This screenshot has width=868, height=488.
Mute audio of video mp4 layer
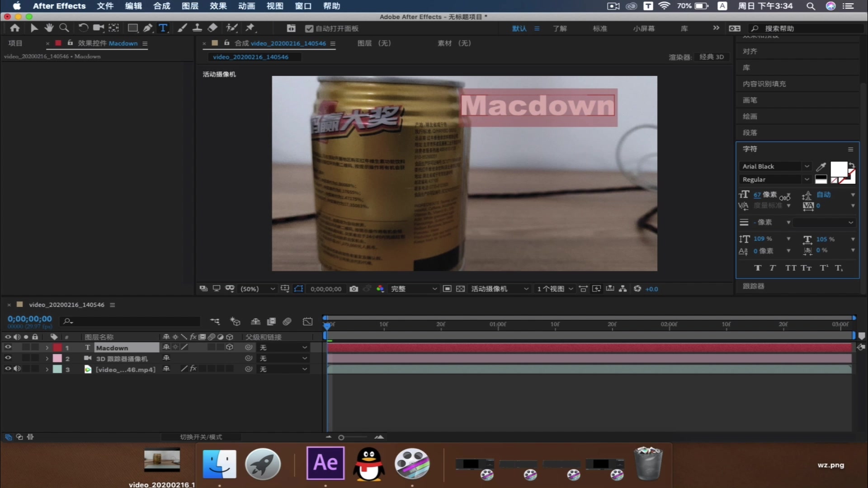pyautogui.click(x=17, y=369)
